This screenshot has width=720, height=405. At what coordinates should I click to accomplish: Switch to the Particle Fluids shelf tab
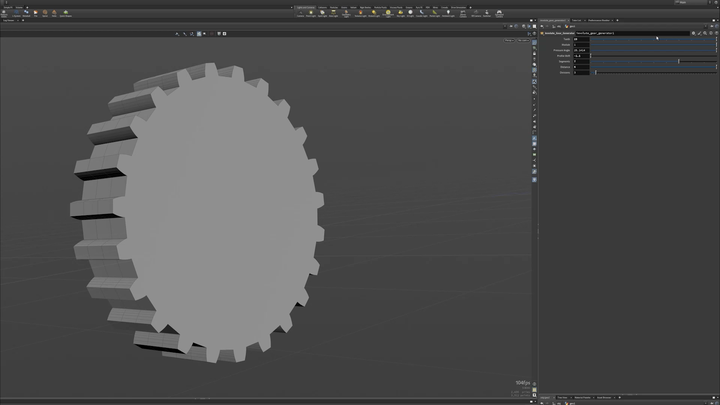click(x=380, y=7)
